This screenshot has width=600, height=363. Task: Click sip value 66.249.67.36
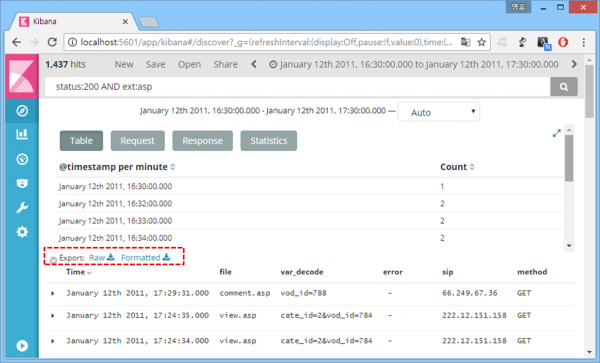click(470, 293)
